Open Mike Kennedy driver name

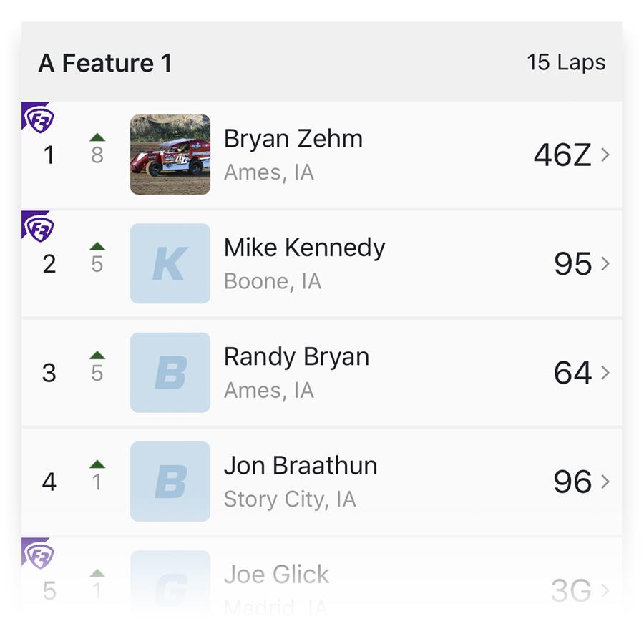(x=304, y=248)
